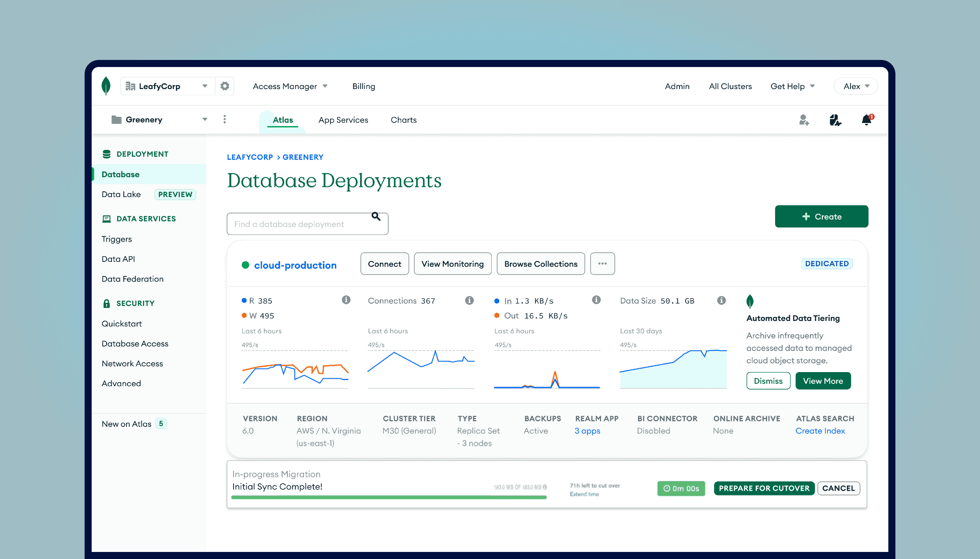
Task: Open the notifications bell icon
Action: [866, 119]
